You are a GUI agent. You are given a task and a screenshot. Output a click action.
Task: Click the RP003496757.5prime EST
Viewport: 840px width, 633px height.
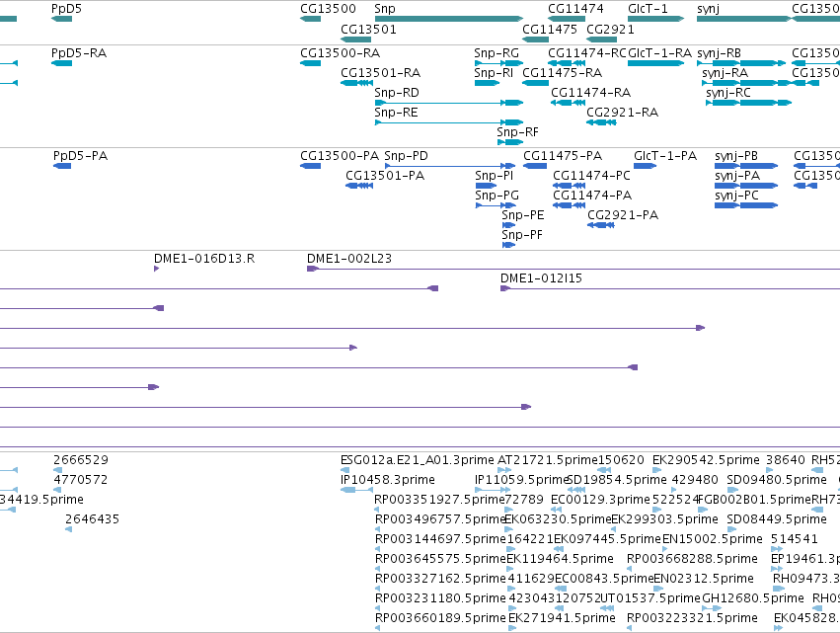click(x=378, y=529)
